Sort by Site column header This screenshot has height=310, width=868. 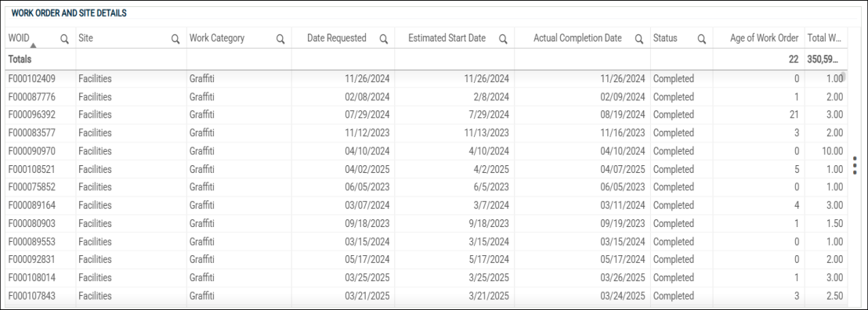tap(85, 38)
